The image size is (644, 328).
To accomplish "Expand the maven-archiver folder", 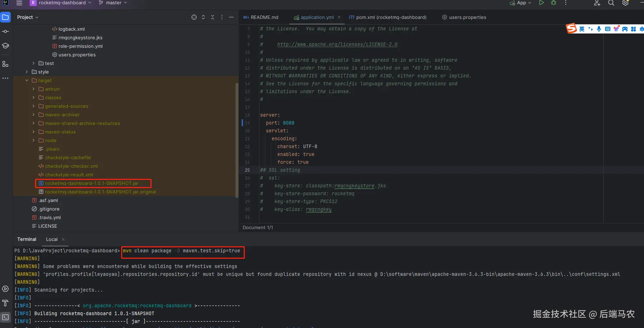I will tap(34, 115).
